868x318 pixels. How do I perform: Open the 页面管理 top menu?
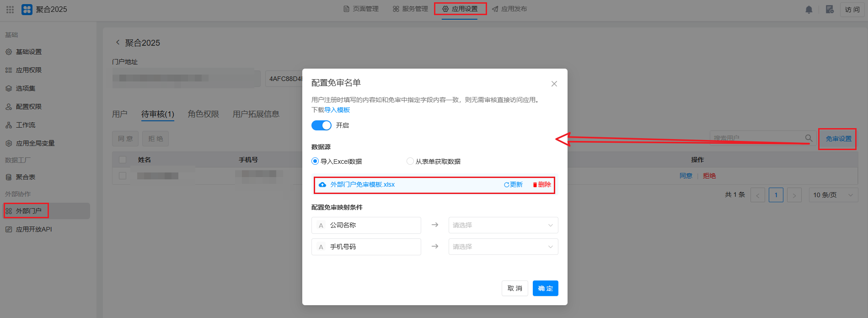click(361, 9)
